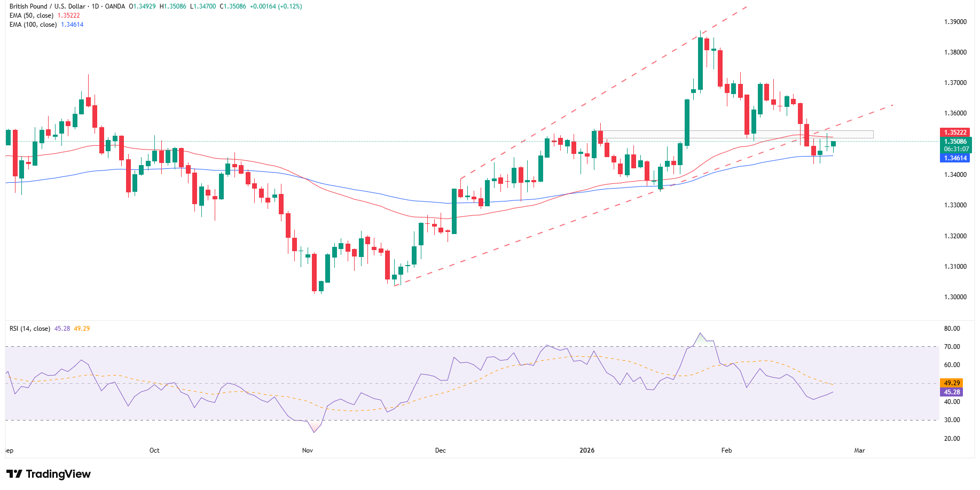This screenshot has width=980, height=490.
Task: Click the Feb label on time axis
Action: 726,450
